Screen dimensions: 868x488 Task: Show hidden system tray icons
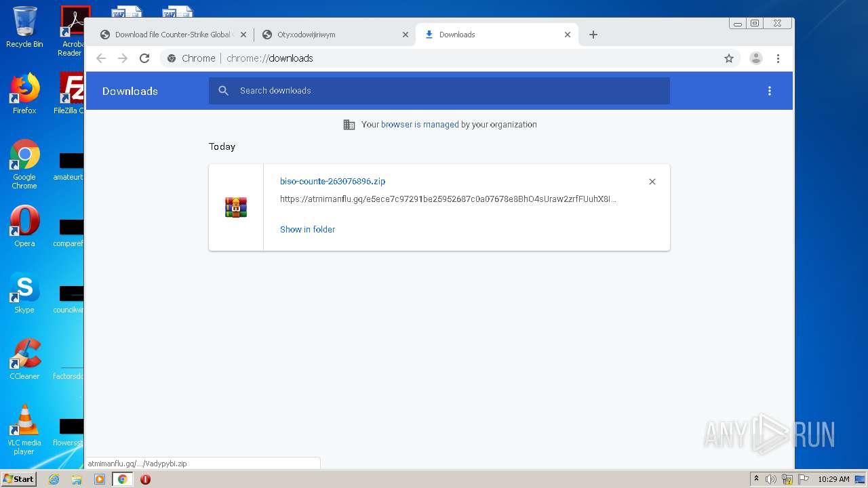(757, 479)
